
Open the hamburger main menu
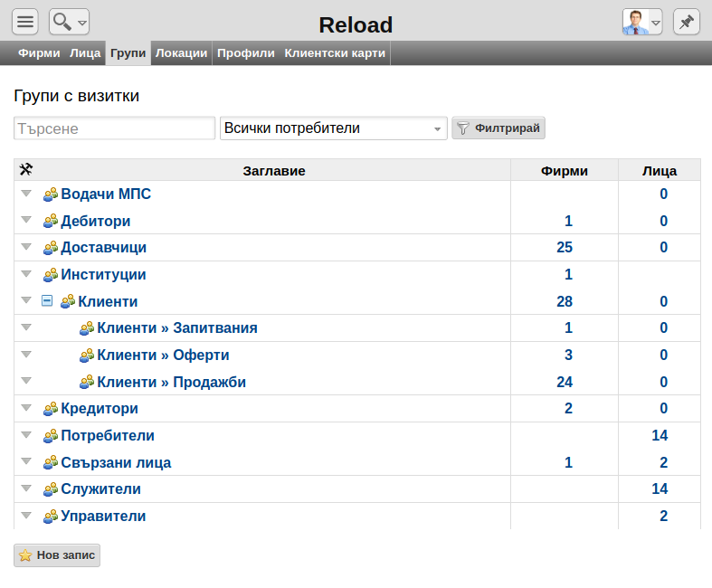point(25,22)
